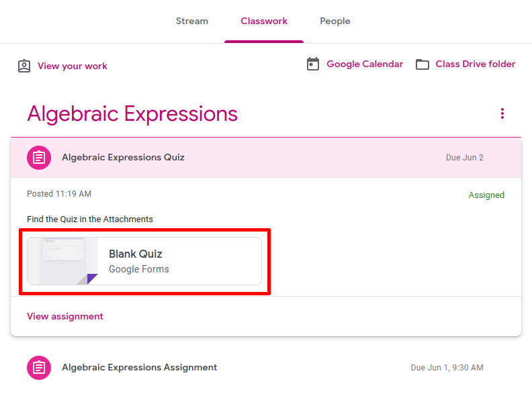Click the View assignment link
The width and height of the screenshot is (532, 400).
click(x=65, y=316)
